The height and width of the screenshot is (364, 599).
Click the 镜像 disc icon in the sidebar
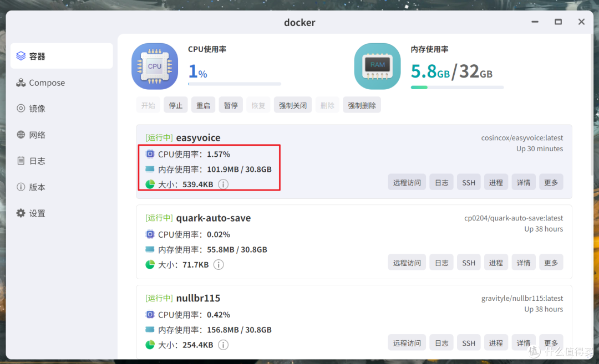[21, 109]
